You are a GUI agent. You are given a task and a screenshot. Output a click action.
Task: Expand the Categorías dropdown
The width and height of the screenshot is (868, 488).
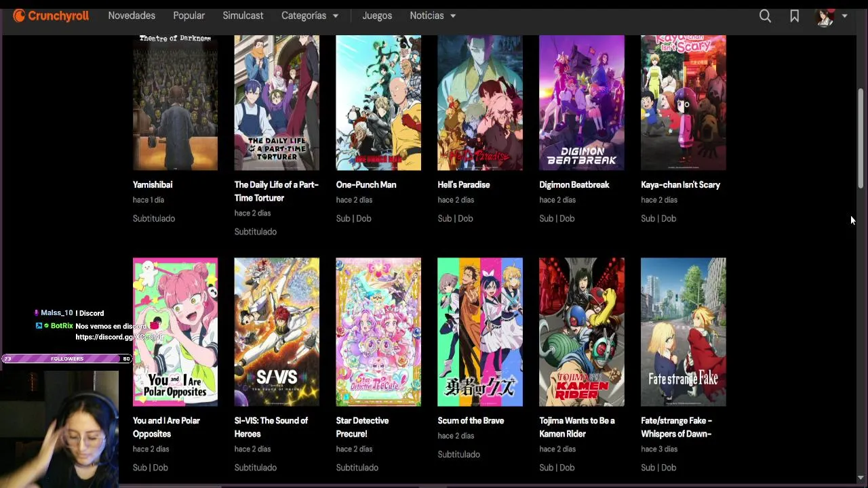pos(310,16)
